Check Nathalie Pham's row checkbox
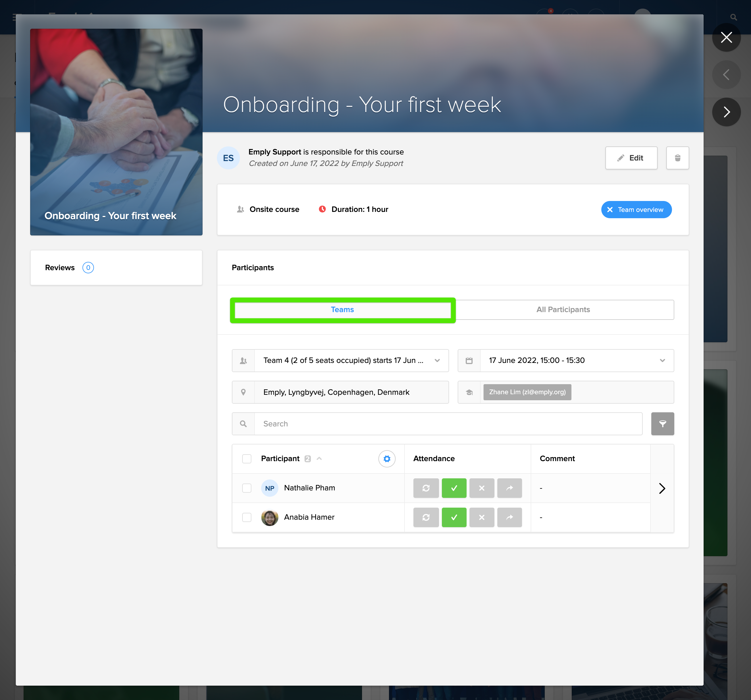Viewport: 751px width, 700px height. coord(247,488)
